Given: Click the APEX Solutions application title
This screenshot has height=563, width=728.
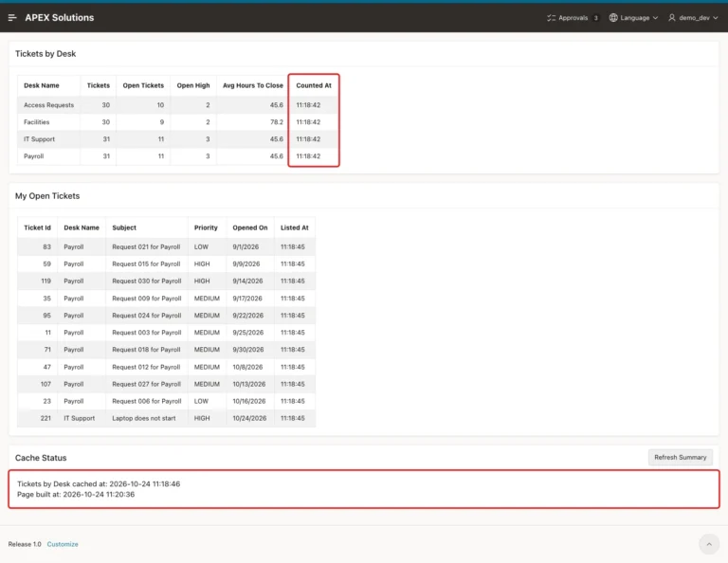Looking at the screenshot, I should click(60, 18).
